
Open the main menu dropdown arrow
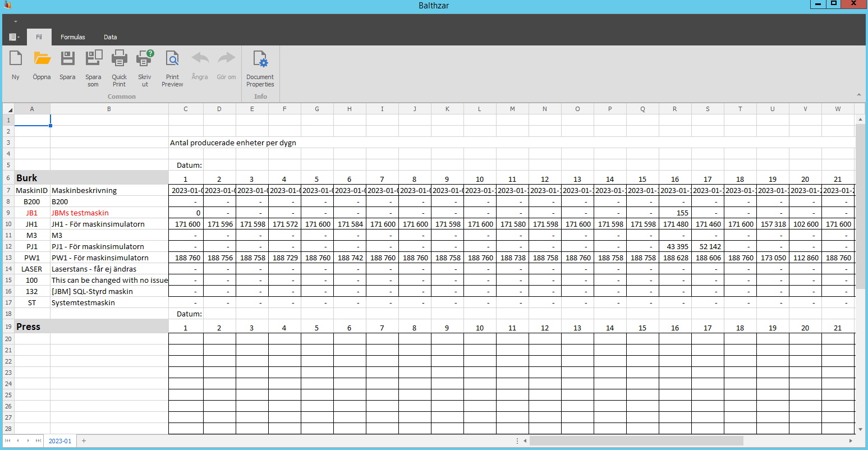[13, 36]
